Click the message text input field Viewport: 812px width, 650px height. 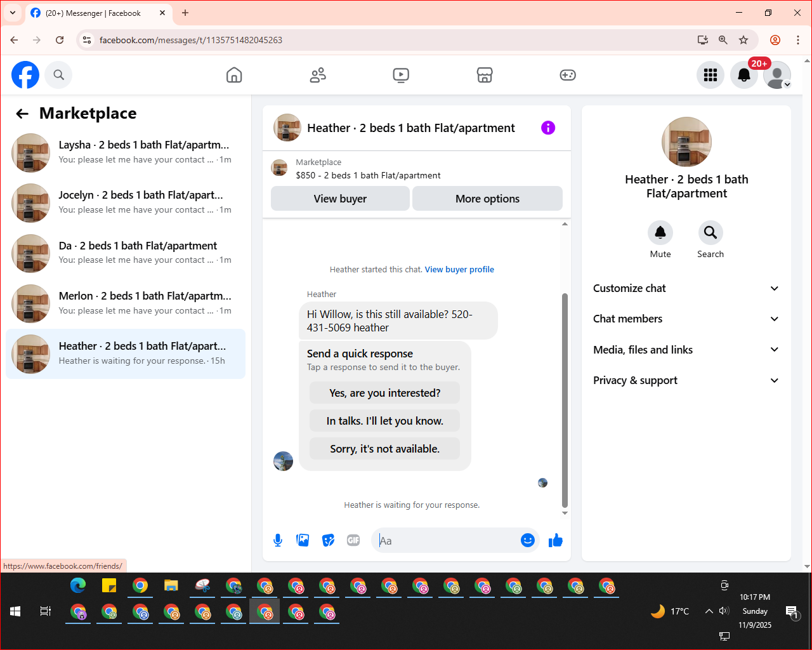coord(448,540)
